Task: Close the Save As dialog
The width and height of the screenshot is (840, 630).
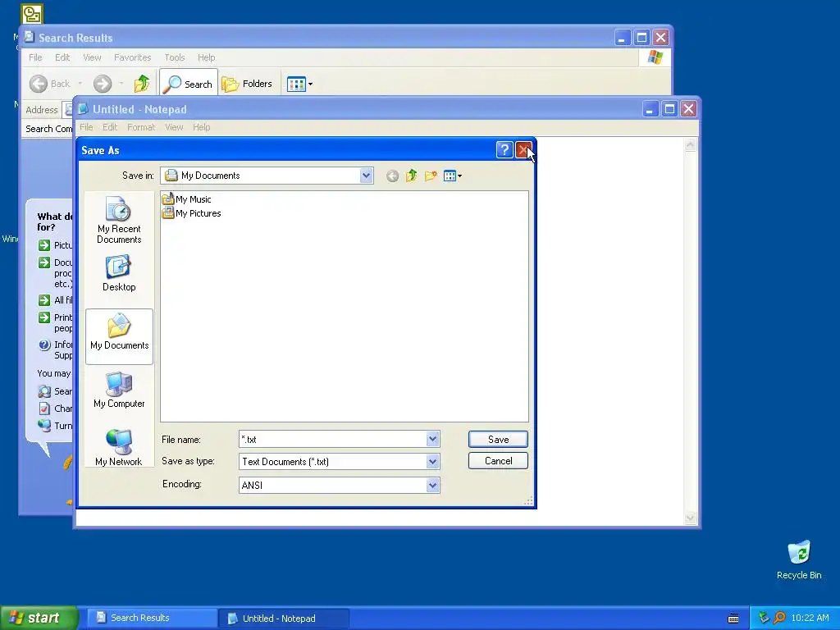Action: coord(523,150)
